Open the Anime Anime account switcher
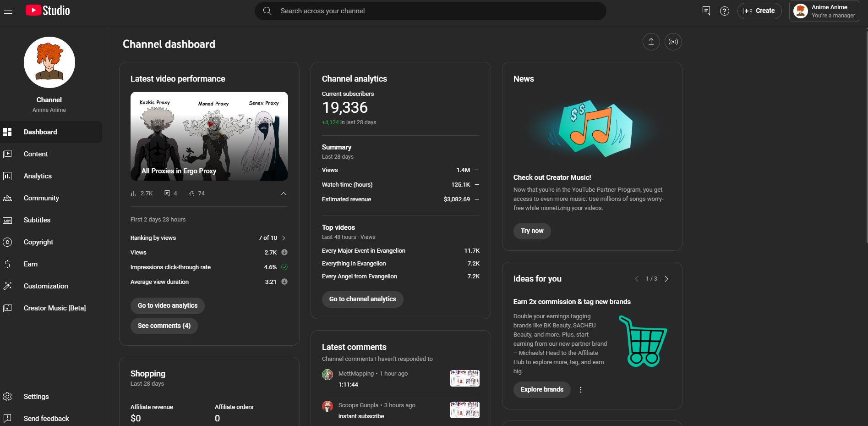 pos(824,11)
